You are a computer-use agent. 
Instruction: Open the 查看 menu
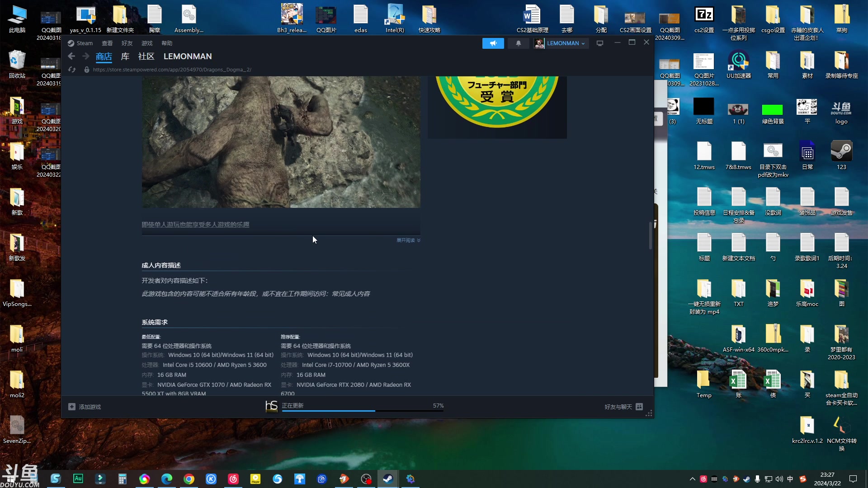click(x=107, y=43)
